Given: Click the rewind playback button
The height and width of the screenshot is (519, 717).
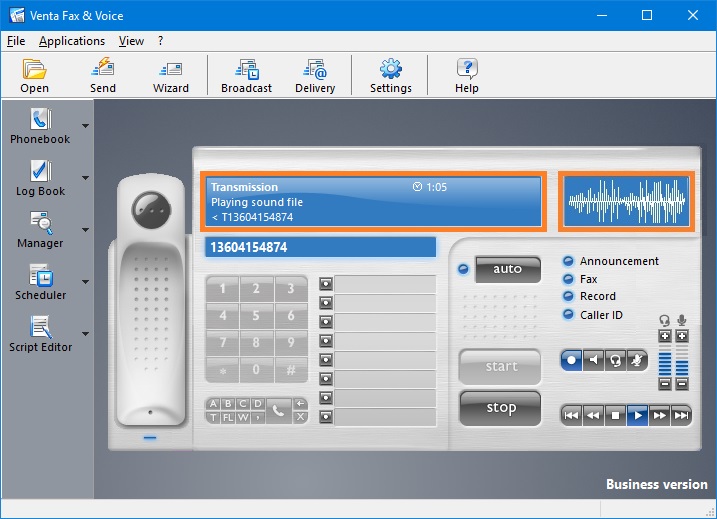Looking at the screenshot, I should tap(593, 415).
